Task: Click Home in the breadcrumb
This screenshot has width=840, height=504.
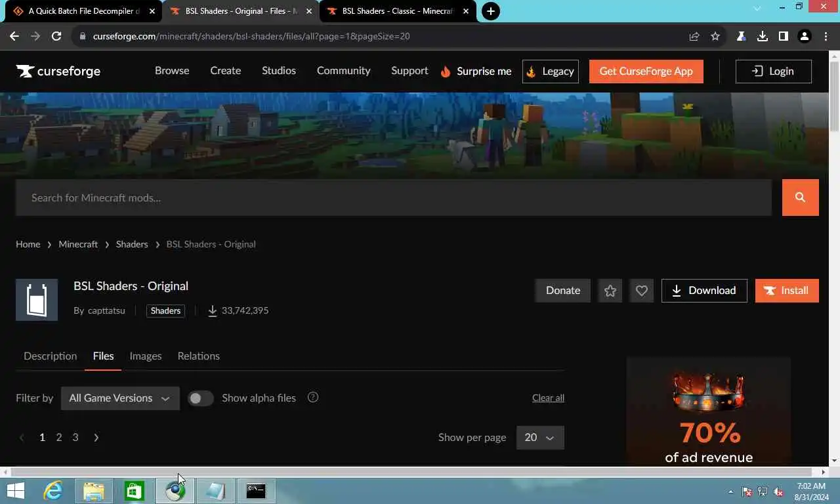Action: (x=28, y=244)
